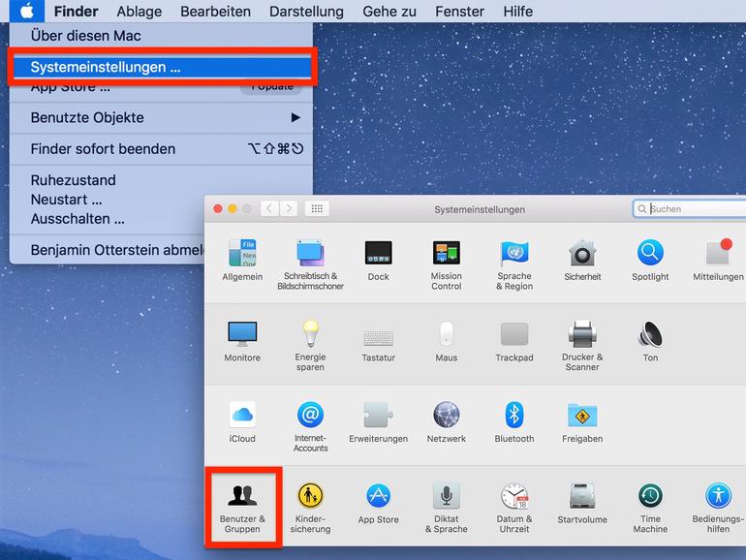Open the Dock preferences
This screenshot has height=560, width=746.
coord(378,260)
